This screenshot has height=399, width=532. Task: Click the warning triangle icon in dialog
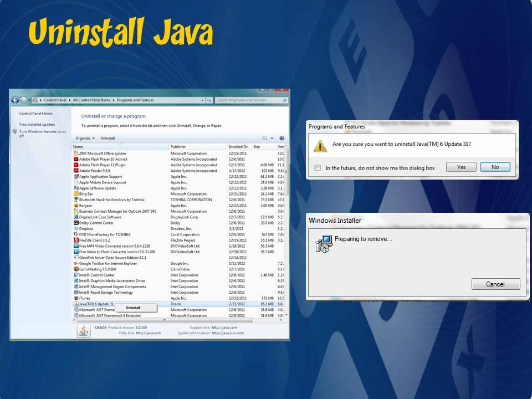[x=320, y=146]
